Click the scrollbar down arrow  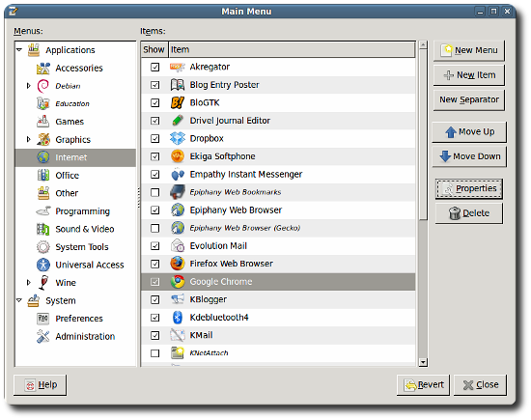tap(423, 362)
